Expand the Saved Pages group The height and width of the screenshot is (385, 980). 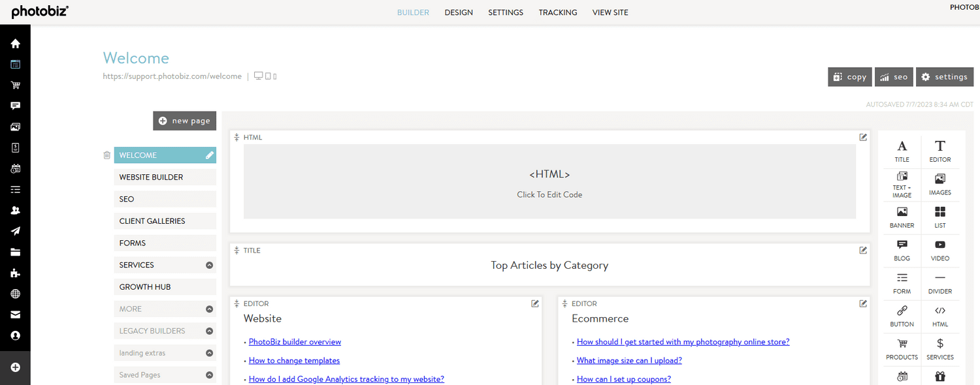click(x=209, y=375)
